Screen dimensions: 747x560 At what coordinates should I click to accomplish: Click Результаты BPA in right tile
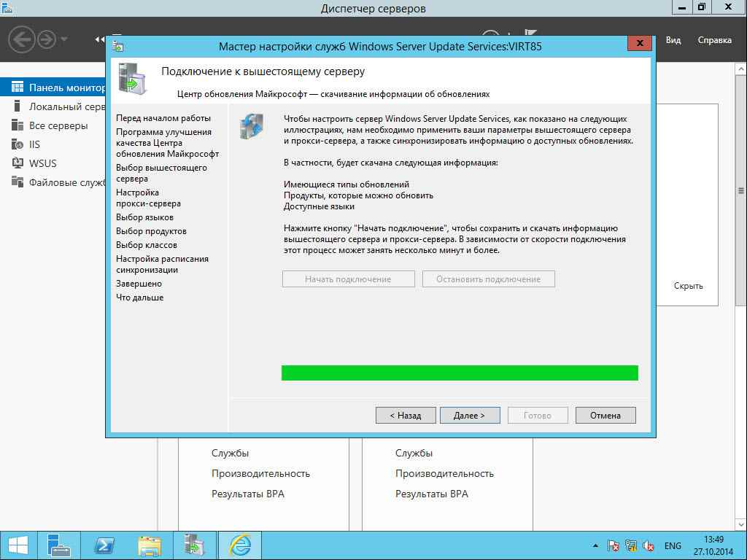point(432,494)
